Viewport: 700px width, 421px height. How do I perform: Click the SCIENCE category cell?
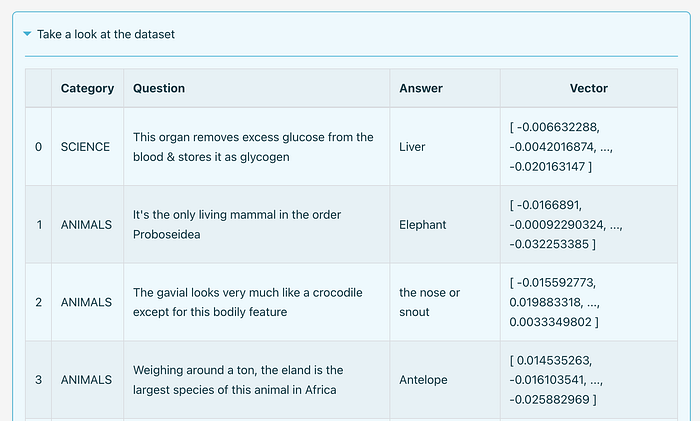coord(86,147)
